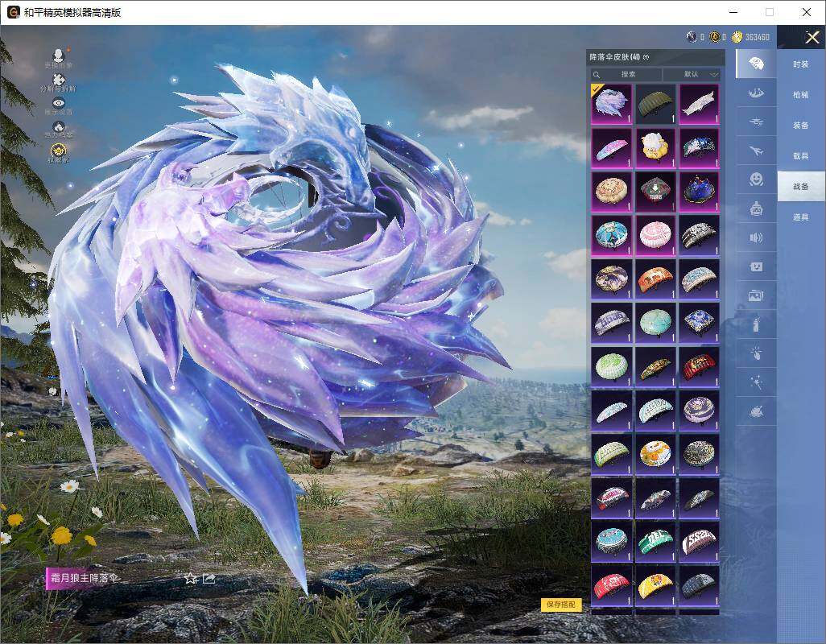Select the 战备 tab
826x644 pixels.
(x=801, y=187)
